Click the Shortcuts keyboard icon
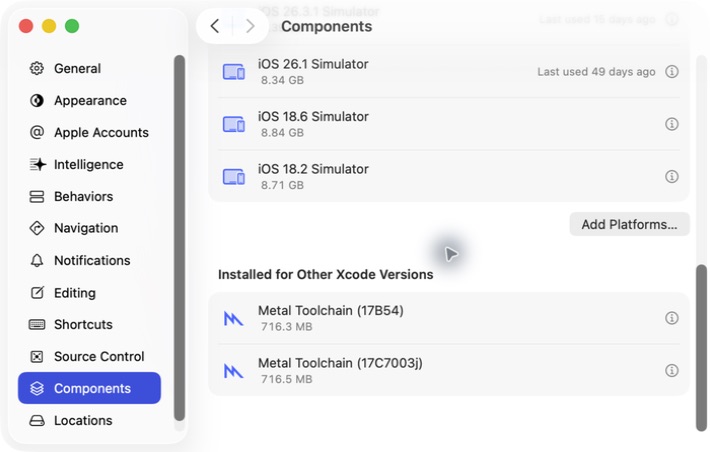Viewport: 710px width, 452px height. coord(37,324)
